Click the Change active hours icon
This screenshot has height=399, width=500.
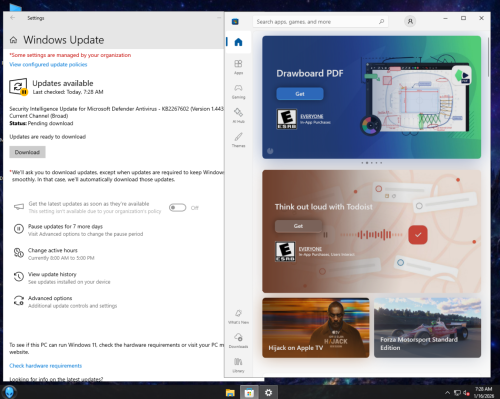pyautogui.click(x=18, y=253)
